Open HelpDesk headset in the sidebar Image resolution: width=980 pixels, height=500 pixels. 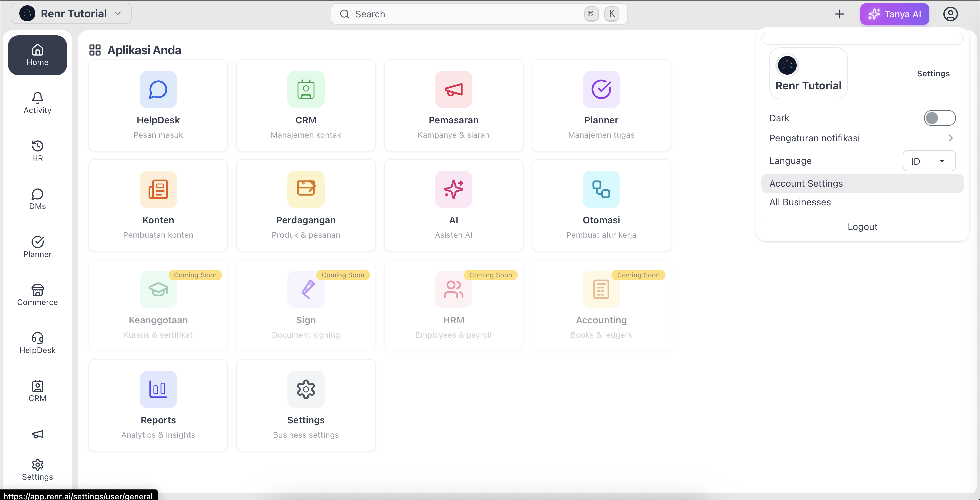click(37, 343)
